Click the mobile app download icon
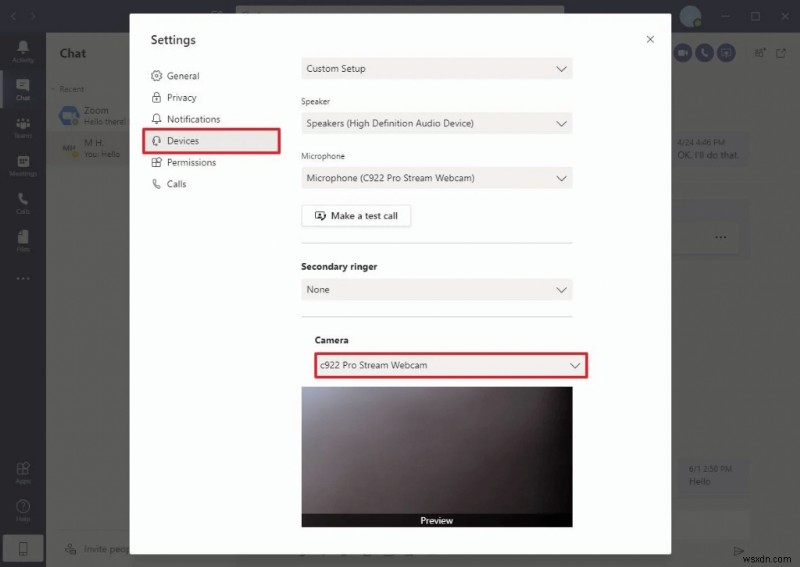 coord(23,549)
